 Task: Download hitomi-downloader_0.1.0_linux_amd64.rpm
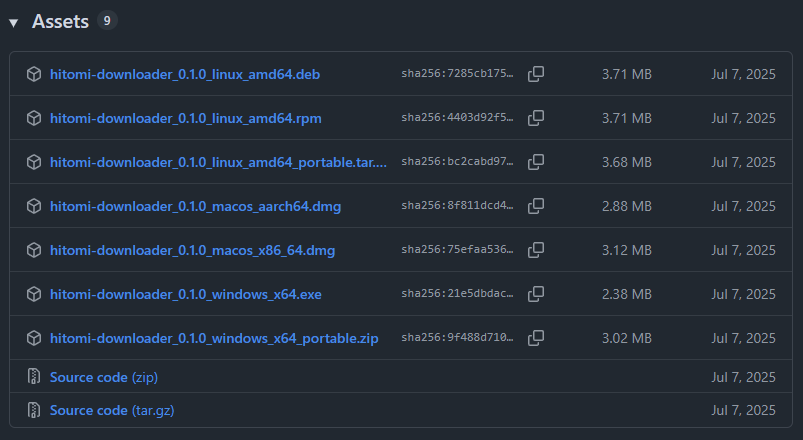pyautogui.click(x=186, y=118)
